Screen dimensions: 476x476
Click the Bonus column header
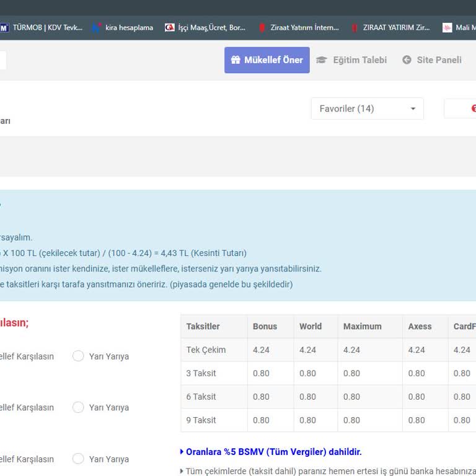265,327
